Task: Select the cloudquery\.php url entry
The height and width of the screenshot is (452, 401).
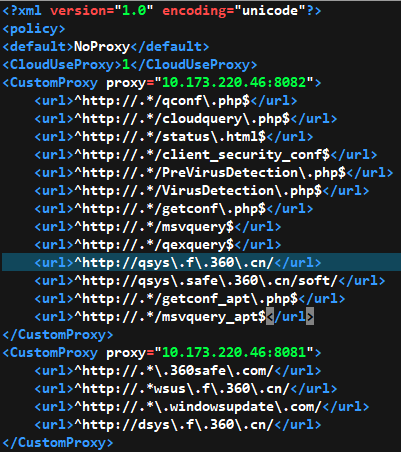Action: point(186,119)
